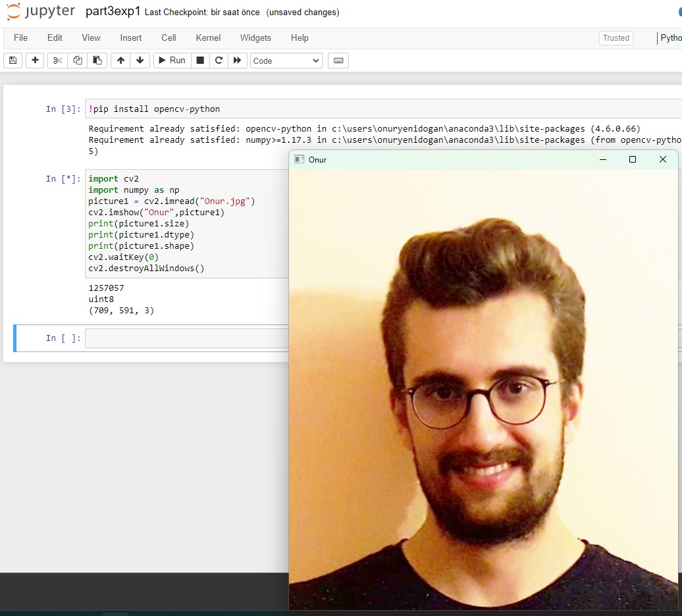Viewport: 682px width, 616px height.
Task: Open the View menu
Action: tap(92, 38)
